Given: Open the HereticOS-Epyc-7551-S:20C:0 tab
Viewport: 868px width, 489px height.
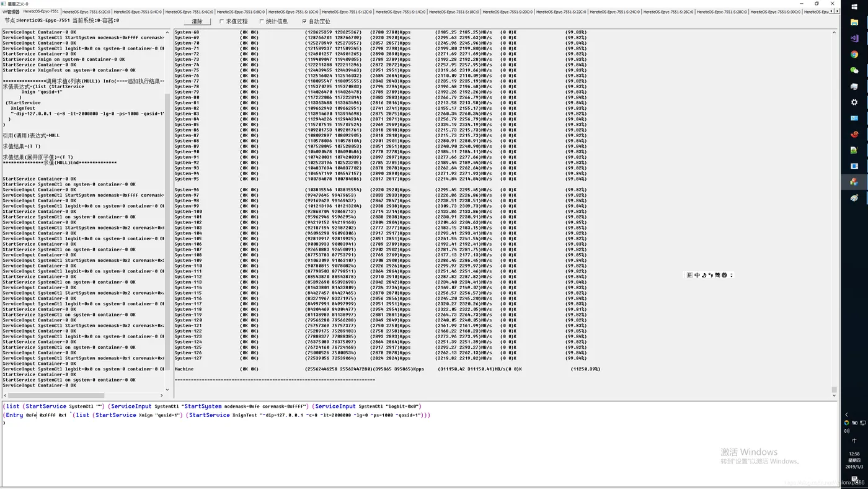Looking at the screenshot, I should pos(508,12).
